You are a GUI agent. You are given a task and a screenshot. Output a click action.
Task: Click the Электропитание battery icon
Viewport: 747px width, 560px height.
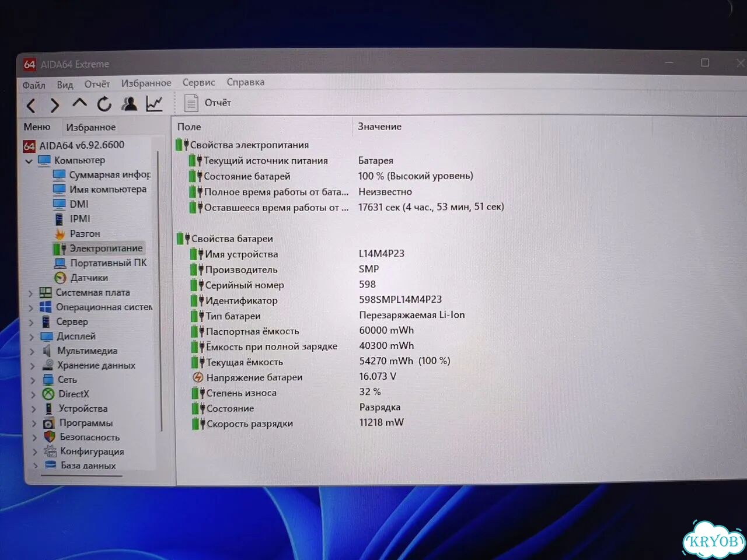pyautogui.click(x=60, y=249)
